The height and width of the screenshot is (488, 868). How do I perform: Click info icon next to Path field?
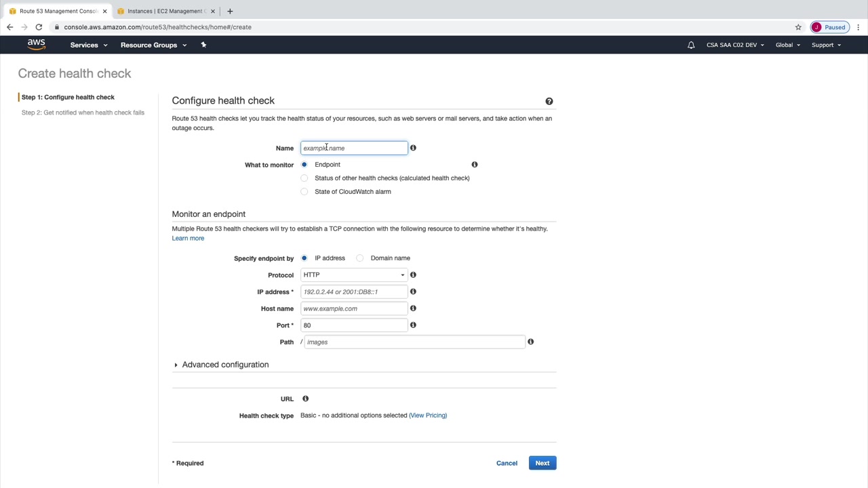pos(530,342)
